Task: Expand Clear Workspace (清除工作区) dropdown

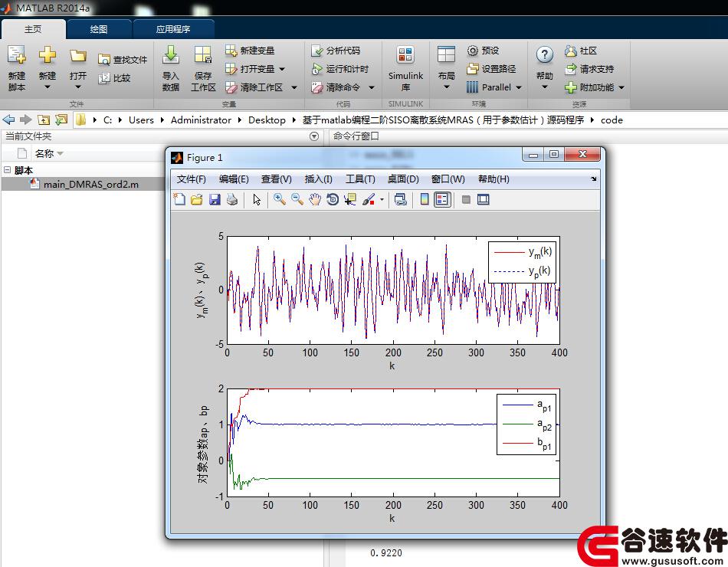Action: [x=294, y=87]
